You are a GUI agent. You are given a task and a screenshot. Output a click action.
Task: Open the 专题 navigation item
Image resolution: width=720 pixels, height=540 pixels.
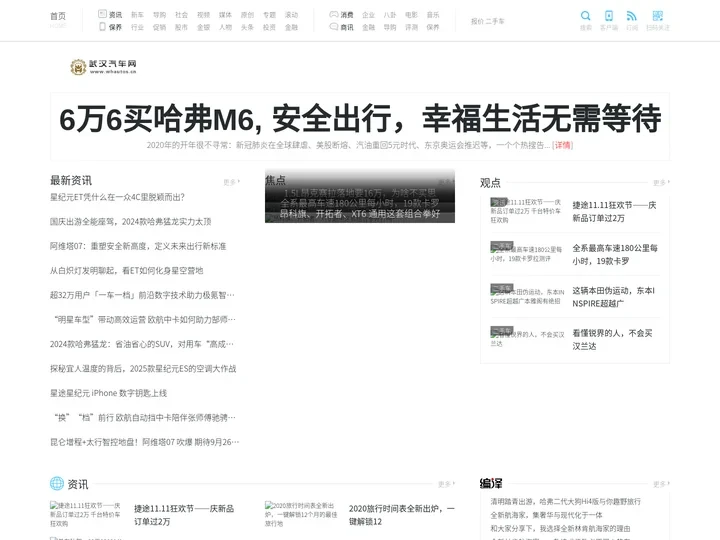[270, 15]
